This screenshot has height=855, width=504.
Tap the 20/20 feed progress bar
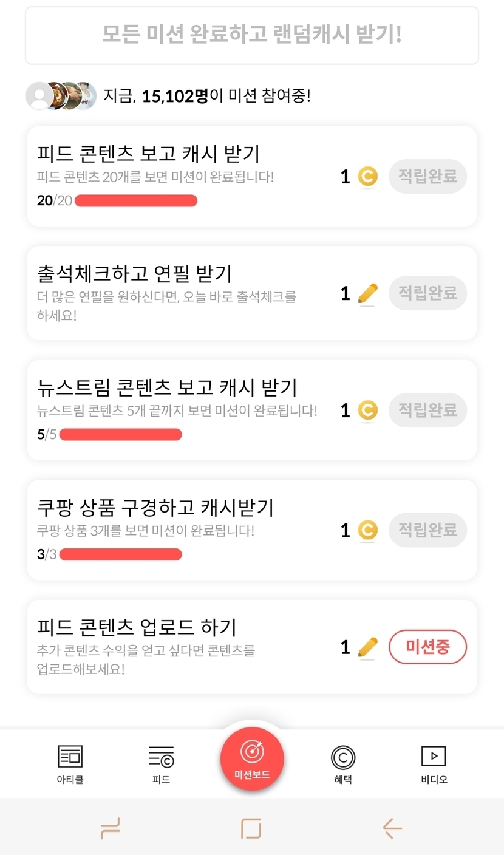(135, 201)
